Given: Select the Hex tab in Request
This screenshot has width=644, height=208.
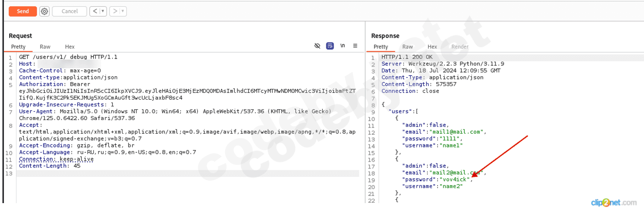Looking at the screenshot, I should pos(70,47).
